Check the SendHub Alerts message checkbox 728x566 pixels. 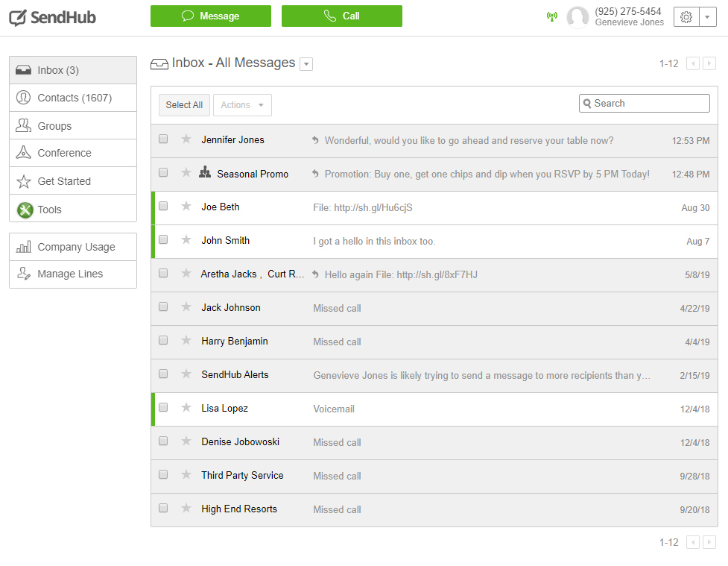164,374
